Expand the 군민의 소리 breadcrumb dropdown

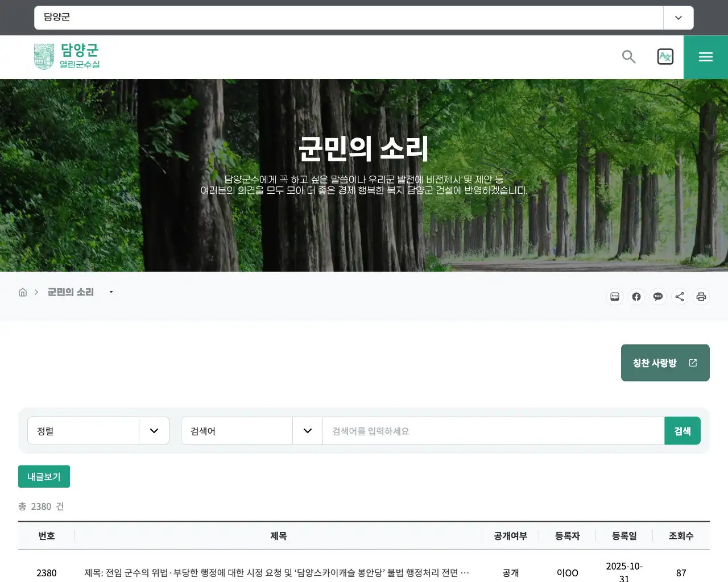click(x=111, y=292)
